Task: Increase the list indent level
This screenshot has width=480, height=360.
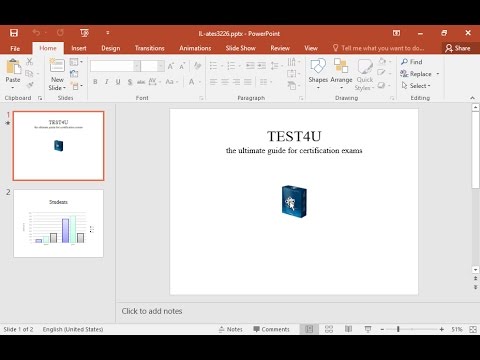Action: (262, 66)
